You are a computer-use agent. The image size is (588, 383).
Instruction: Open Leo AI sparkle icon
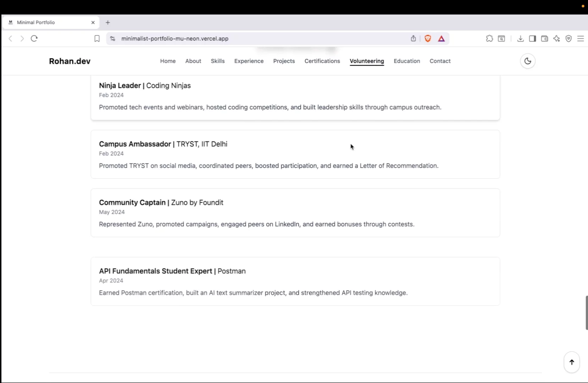[x=556, y=39]
